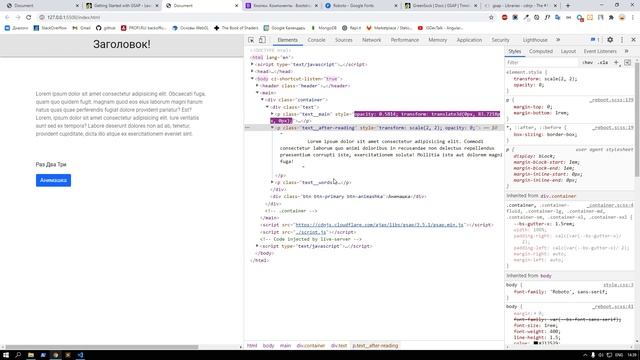Open the style.css source link for body
This screenshot has width=640, height=360.
618,285
